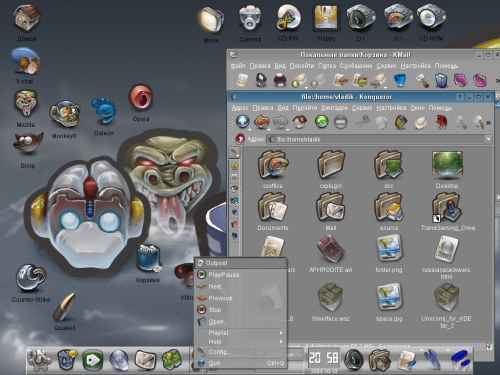The height and width of the screenshot is (375, 500).
Task: Open the Сообщение menu in KMail
Action: [x=356, y=66]
